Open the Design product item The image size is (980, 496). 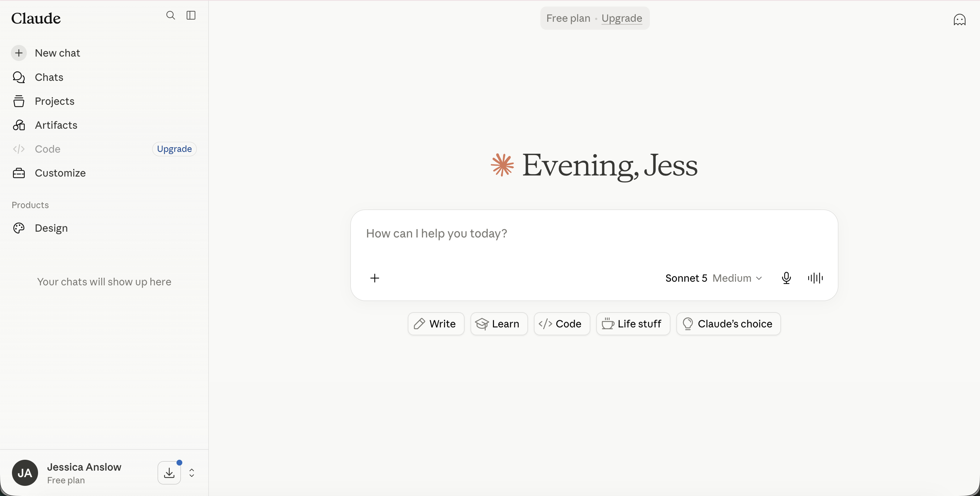[x=104, y=228]
